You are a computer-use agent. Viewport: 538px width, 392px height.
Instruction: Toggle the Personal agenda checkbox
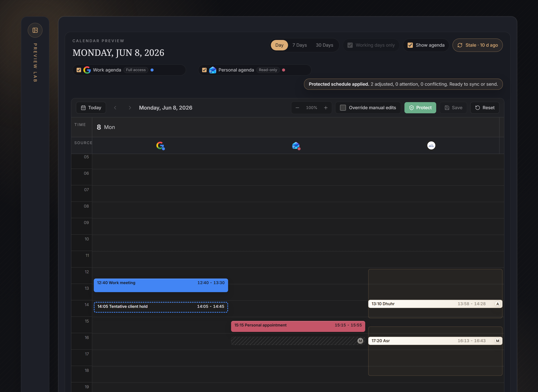tap(204, 70)
